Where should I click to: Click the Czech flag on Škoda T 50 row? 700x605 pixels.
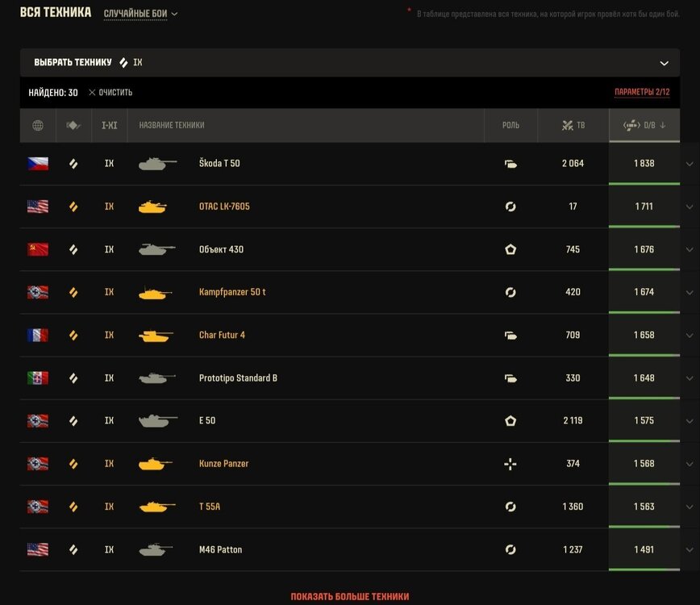click(x=38, y=164)
